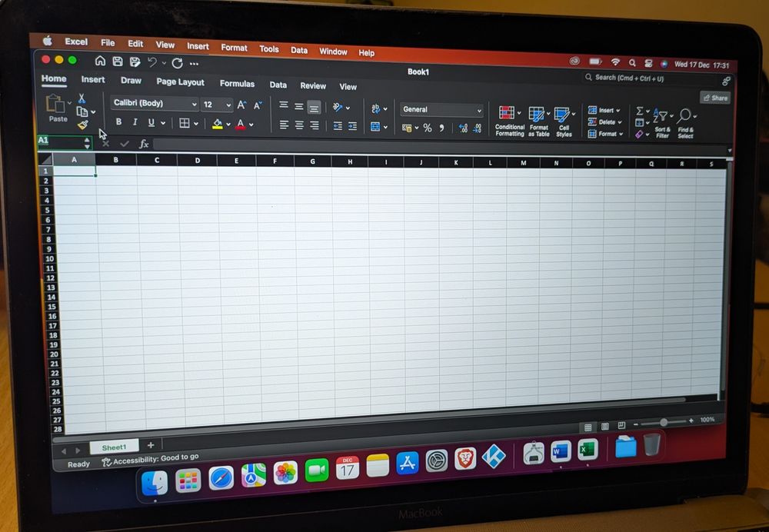Click Accessibility: Good to go status

150,460
